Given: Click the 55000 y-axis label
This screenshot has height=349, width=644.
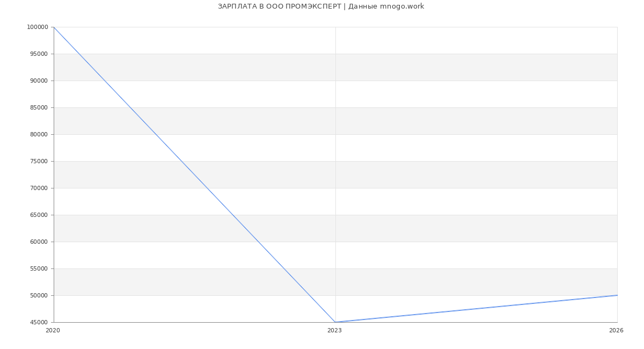Looking at the screenshot, I should pos(38,268).
